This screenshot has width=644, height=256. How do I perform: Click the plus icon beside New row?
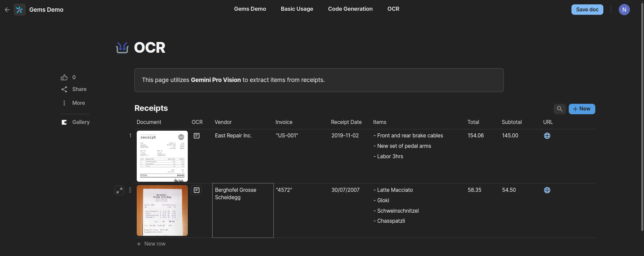point(139,244)
